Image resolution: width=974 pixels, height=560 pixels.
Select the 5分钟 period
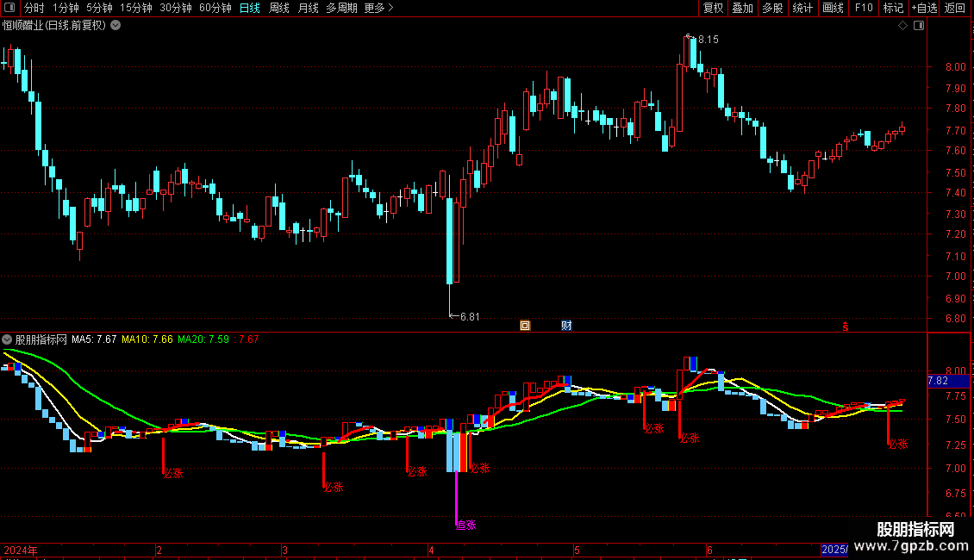99,8
